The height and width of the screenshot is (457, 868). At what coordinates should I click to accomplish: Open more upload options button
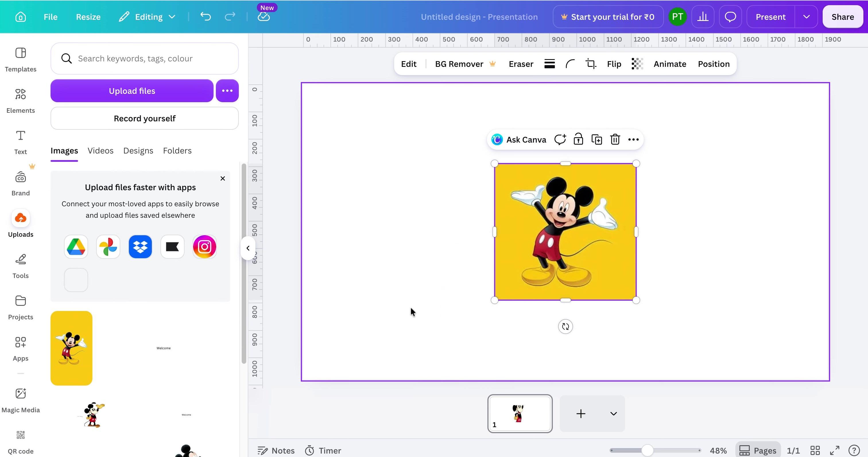(227, 91)
